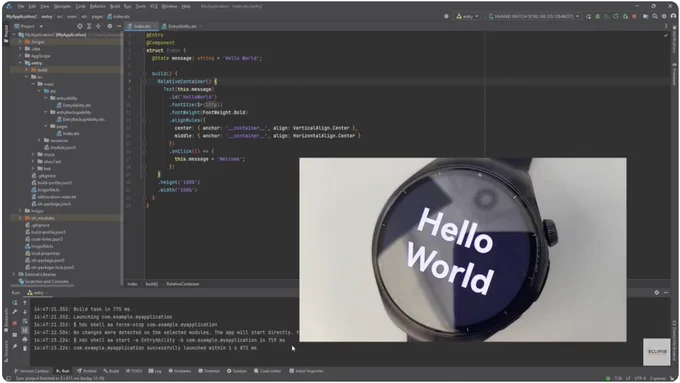680x383 pixels.
Task: Select opened file locate icon in Project panel
Action: tap(80, 26)
